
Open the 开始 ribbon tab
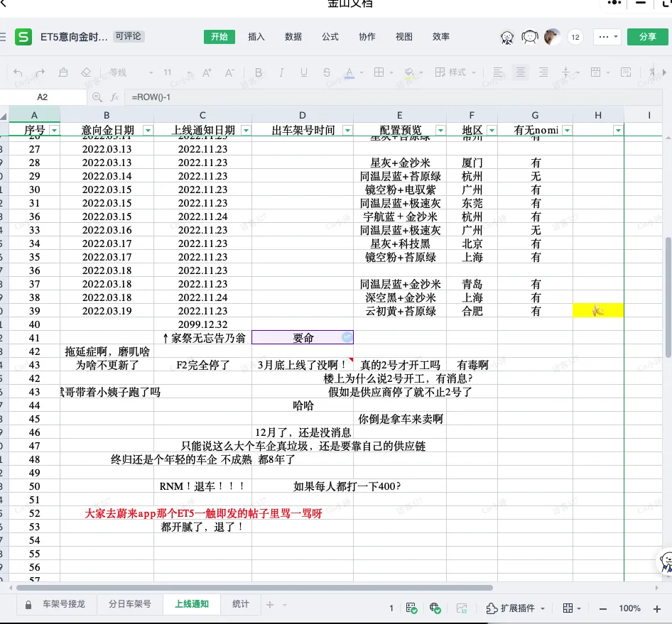pyautogui.click(x=220, y=37)
